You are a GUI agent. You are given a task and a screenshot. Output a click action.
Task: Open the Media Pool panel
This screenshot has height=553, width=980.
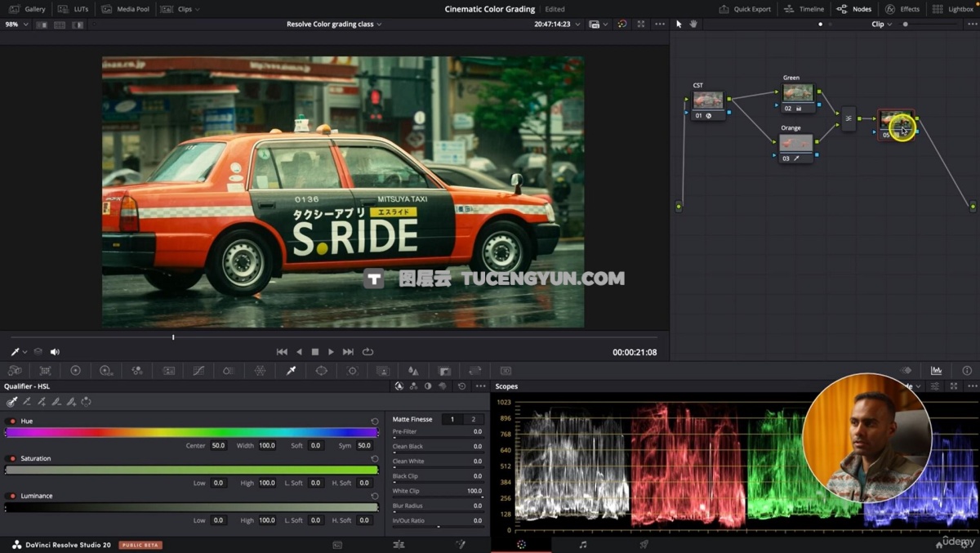(x=125, y=9)
